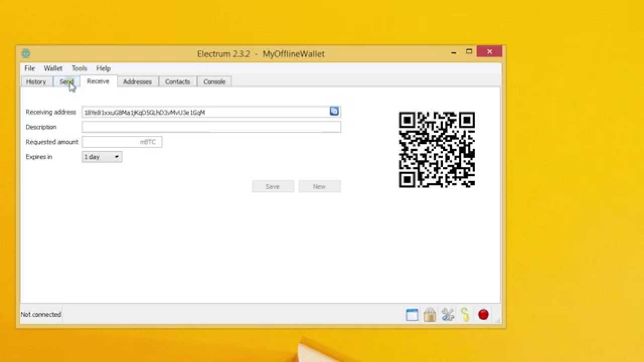This screenshot has height=362, width=644.
Task: Open the Help menu
Action: (x=103, y=68)
